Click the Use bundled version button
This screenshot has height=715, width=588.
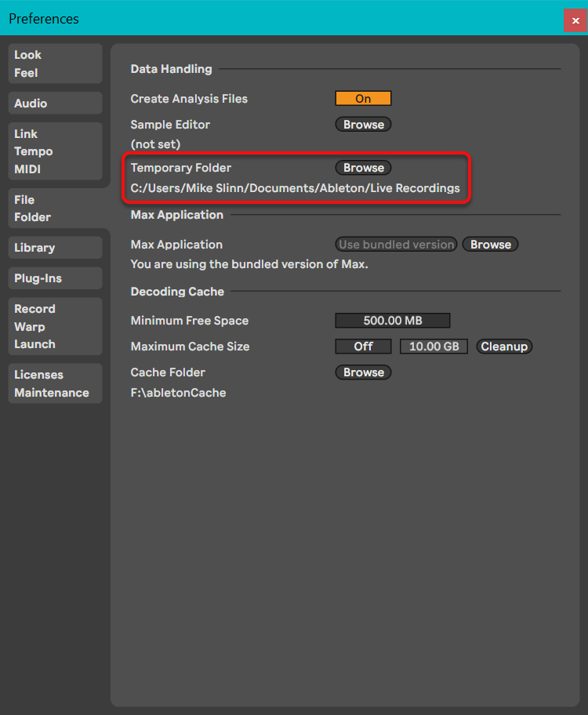point(396,245)
